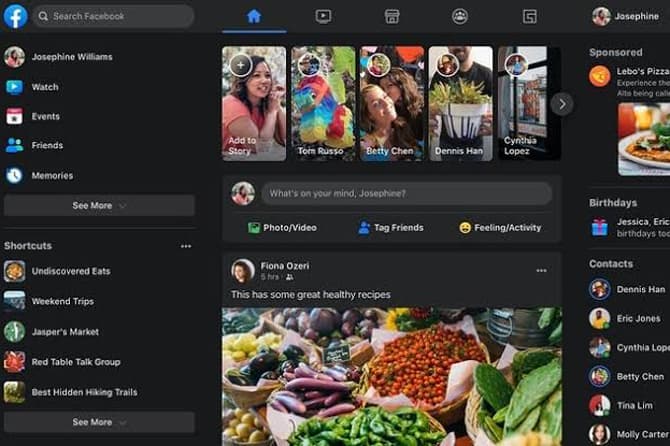Click the plus icon on Add to Story

point(240,65)
